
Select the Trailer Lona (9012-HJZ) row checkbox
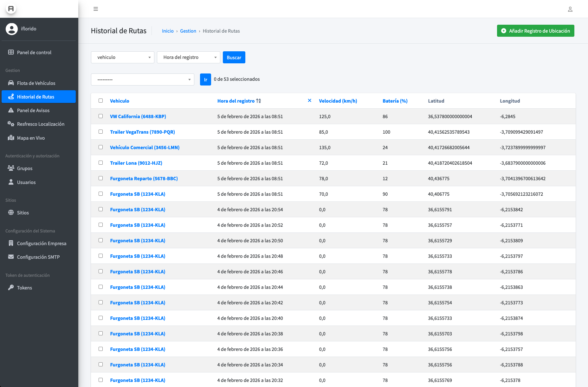(100, 163)
